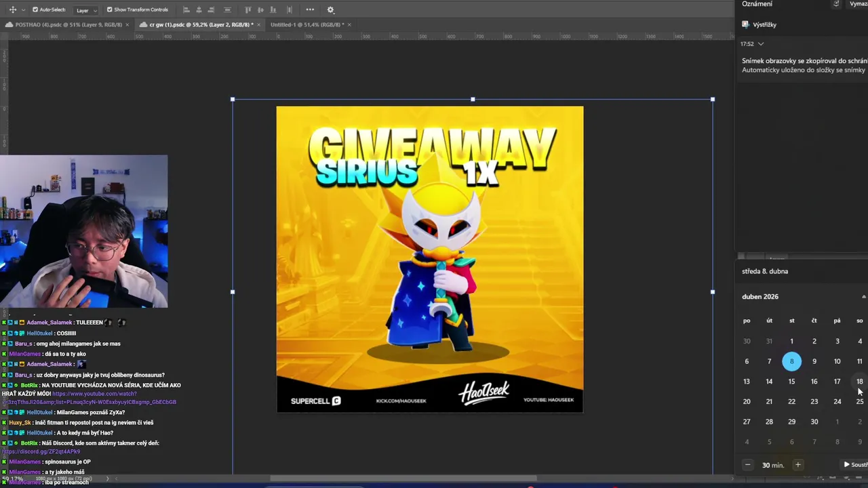Click the '30 min.' focus duration value
This screenshot has height=488, width=868.
(x=773, y=466)
